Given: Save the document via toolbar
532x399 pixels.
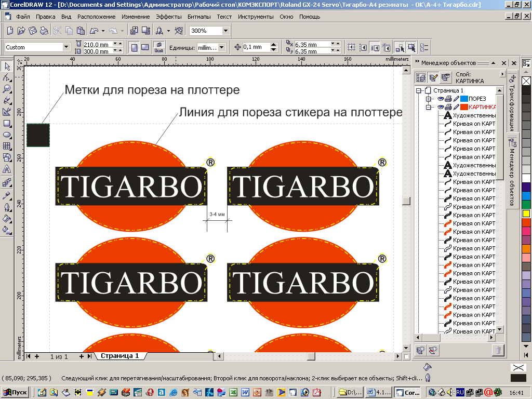Looking at the screenshot, I should click(x=33, y=31).
